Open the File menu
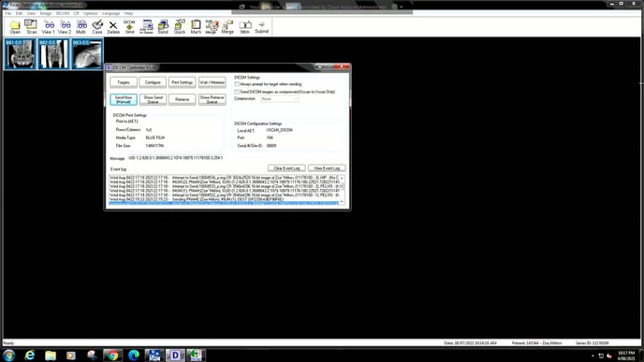 pos(8,13)
